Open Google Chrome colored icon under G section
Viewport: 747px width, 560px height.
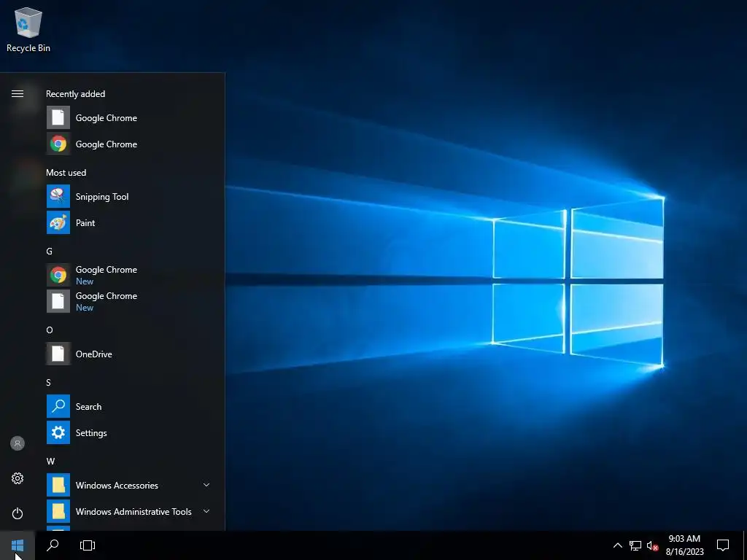click(128, 275)
